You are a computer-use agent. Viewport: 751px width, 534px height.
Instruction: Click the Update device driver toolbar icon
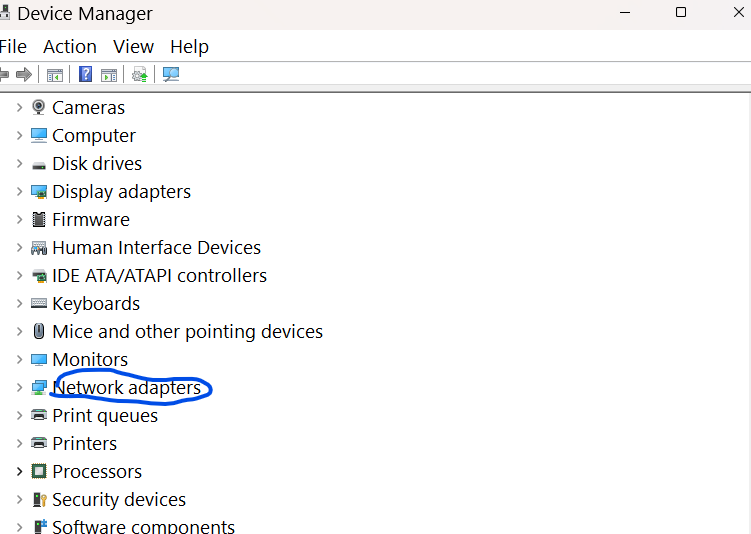[x=139, y=75]
